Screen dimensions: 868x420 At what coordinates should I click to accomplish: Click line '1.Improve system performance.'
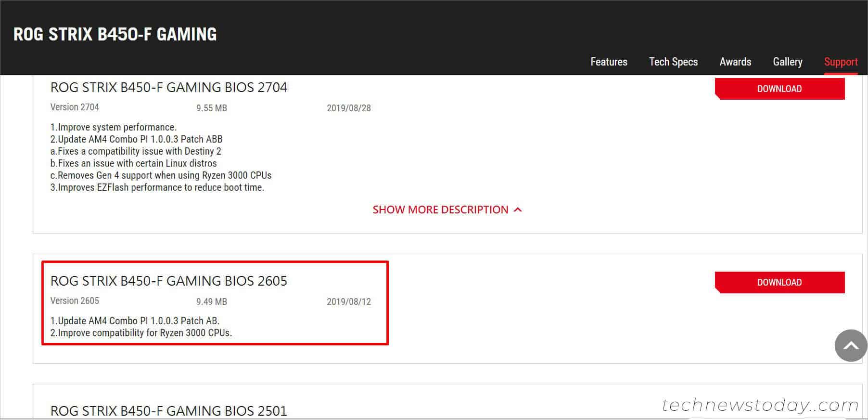click(114, 127)
